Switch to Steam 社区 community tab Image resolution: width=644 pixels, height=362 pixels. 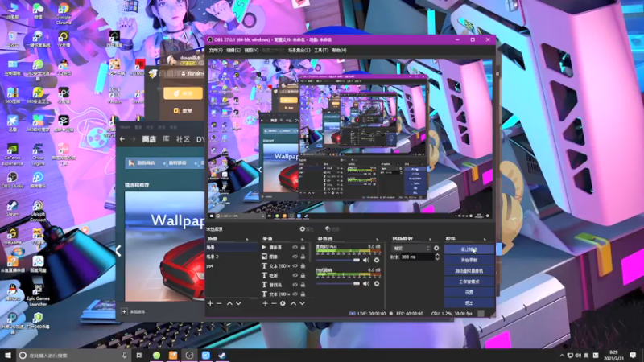183,139
